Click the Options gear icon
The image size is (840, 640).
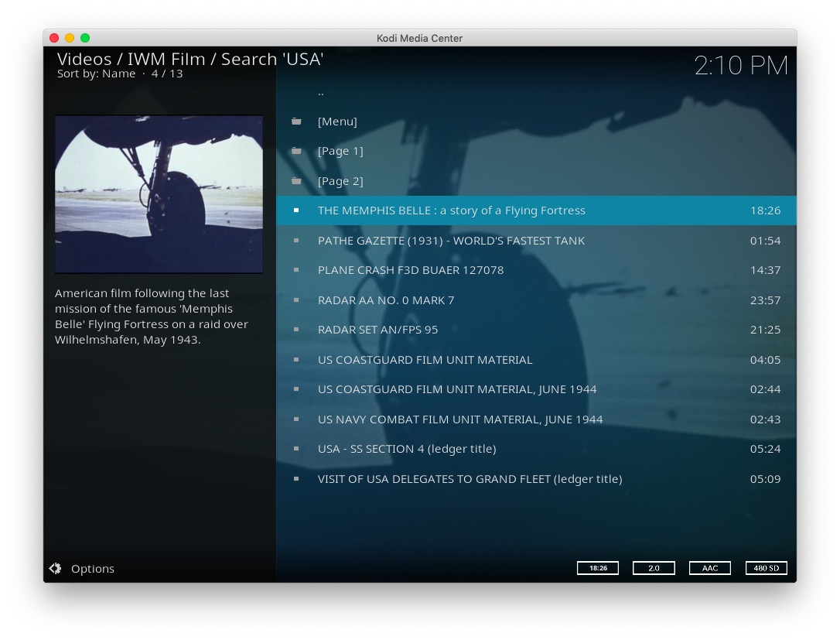tap(55, 569)
